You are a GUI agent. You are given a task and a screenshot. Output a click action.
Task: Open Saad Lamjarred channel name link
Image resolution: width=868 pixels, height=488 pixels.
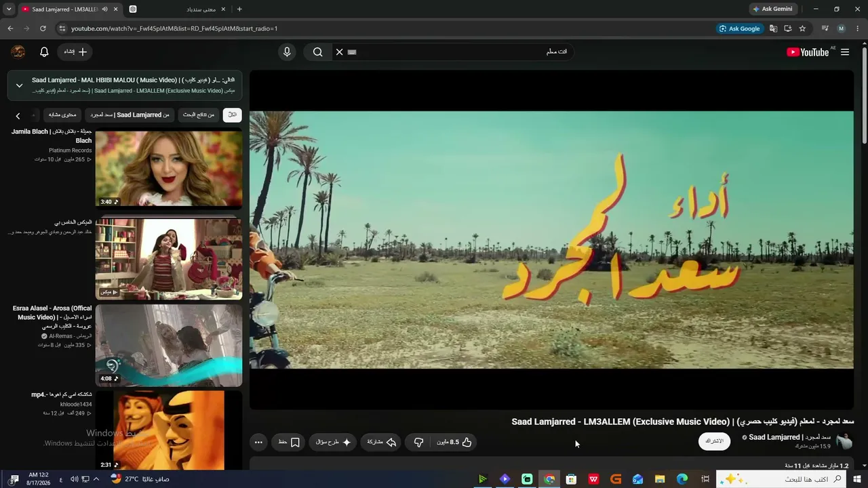click(789, 437)
